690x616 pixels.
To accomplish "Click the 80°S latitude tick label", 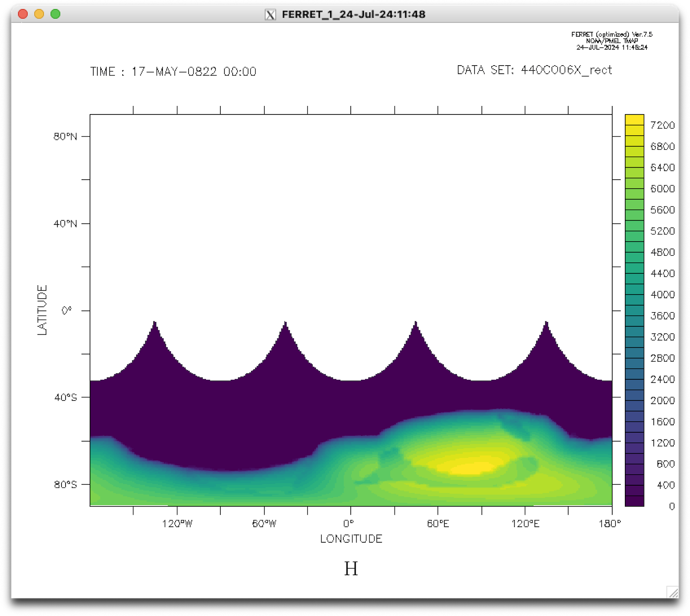I will [x=65, y=484].
